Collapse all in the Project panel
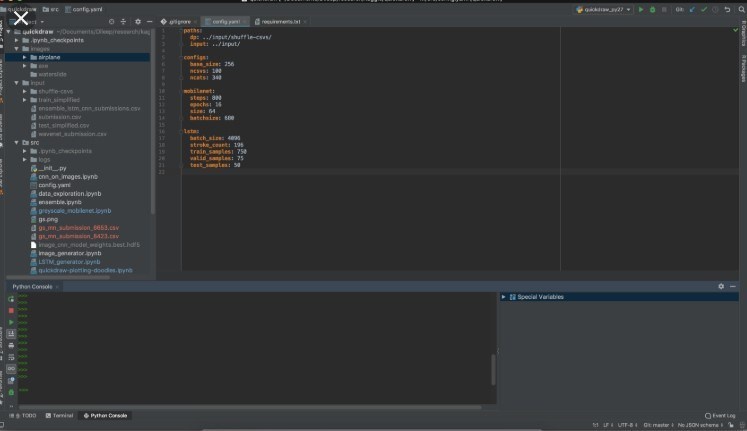 [123, 21]
